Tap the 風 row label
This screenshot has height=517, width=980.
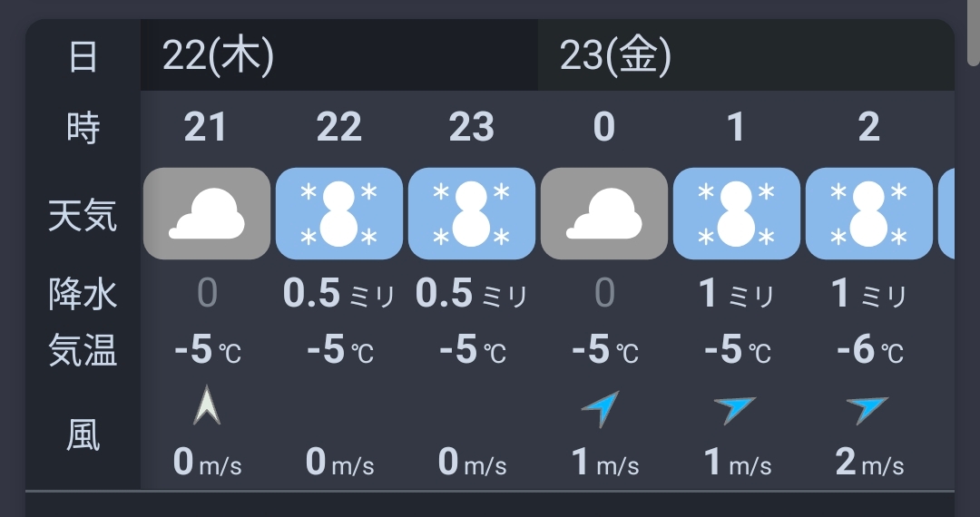coord(83,437)
